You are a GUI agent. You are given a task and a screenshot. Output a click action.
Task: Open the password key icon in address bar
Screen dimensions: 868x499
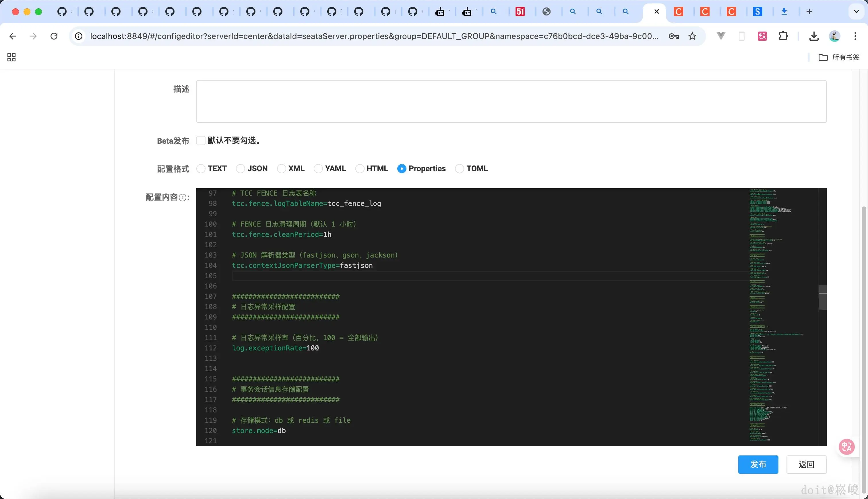point(674,36)
